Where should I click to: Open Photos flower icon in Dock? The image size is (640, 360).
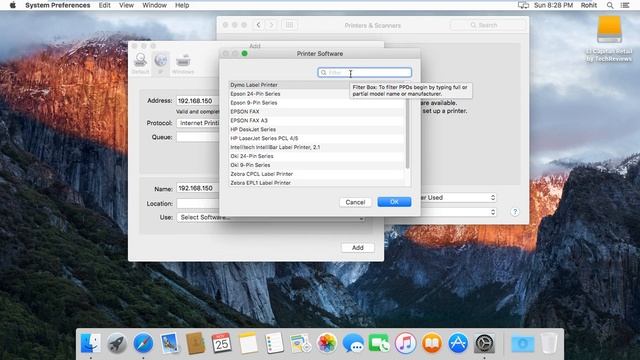click(327, 343)
